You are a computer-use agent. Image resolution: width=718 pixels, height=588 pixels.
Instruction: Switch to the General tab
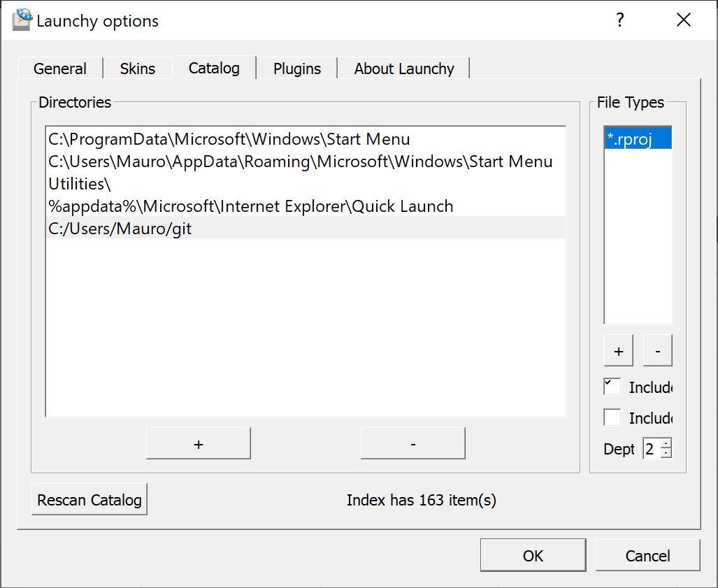pos(60,69)
